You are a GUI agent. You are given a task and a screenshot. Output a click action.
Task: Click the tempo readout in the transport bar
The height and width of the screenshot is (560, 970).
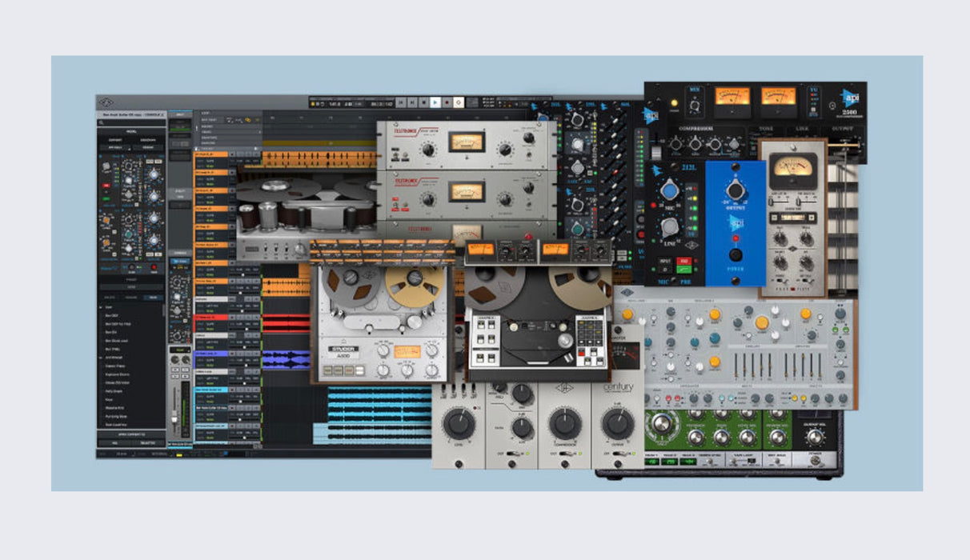point(335,102)
